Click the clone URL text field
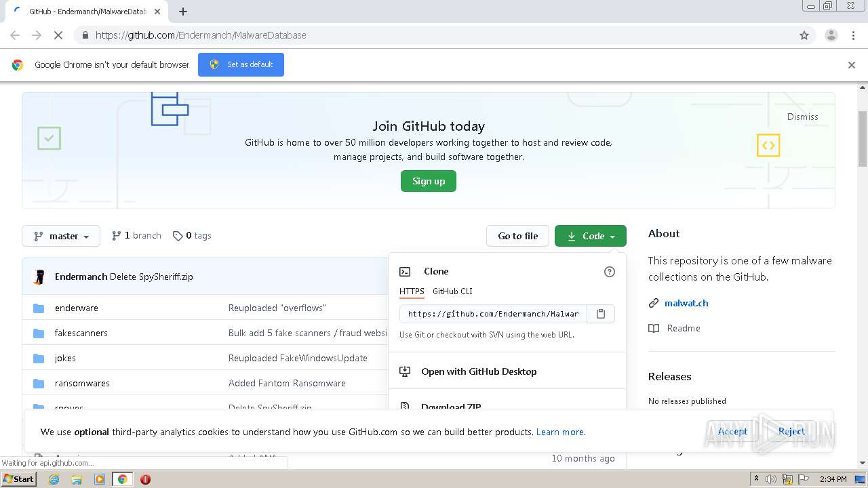Screen dimensions: 868x488 [493, 314]
